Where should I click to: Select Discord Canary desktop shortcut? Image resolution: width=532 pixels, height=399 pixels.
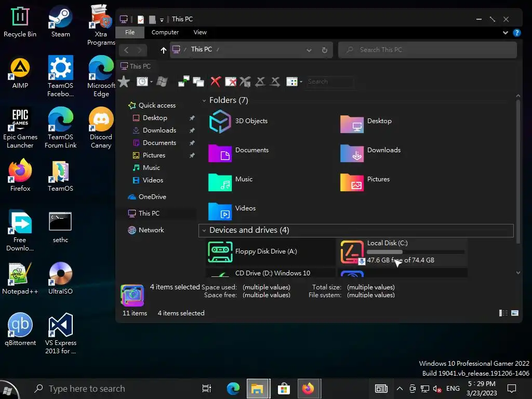tap(101, 128)
